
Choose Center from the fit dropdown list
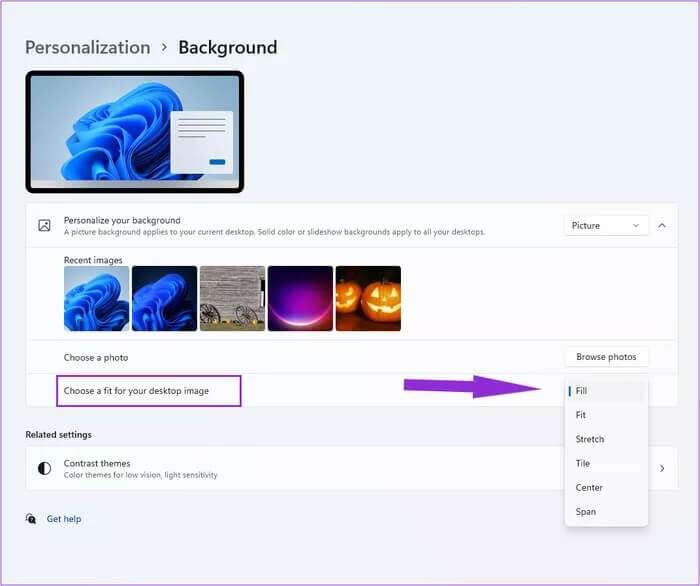coord(606,487)
